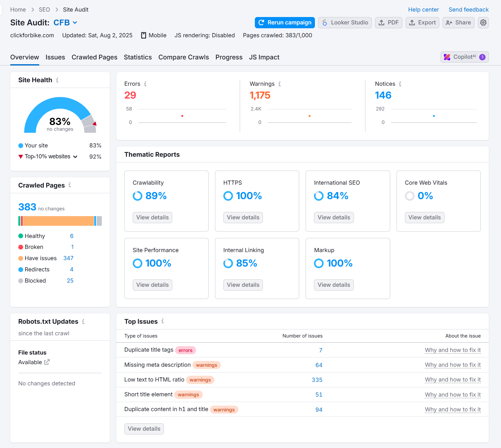Viewport: 501px width, 448px height.
Task: Click the Crawled Pages info icon
Action: click(70, 185)
